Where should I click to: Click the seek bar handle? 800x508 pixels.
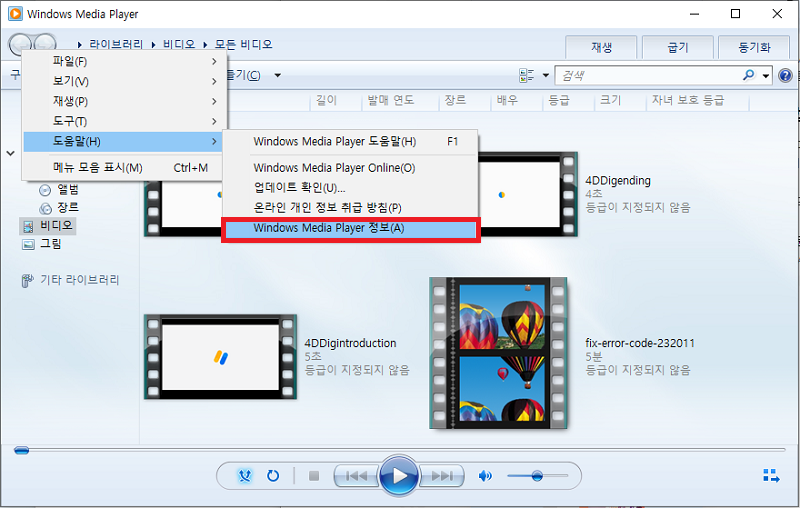point(21,450)
